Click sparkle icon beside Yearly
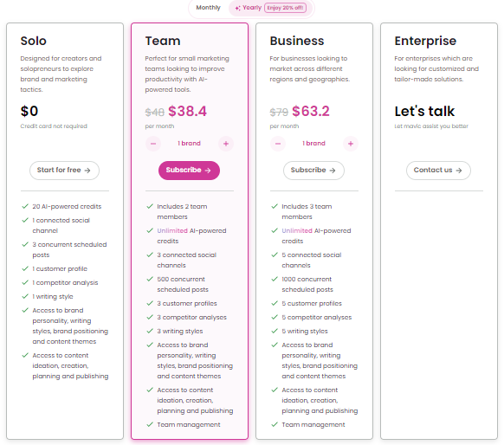Image resolution: width=504 pixels, height=445 pixels. (x=237, y=8)
